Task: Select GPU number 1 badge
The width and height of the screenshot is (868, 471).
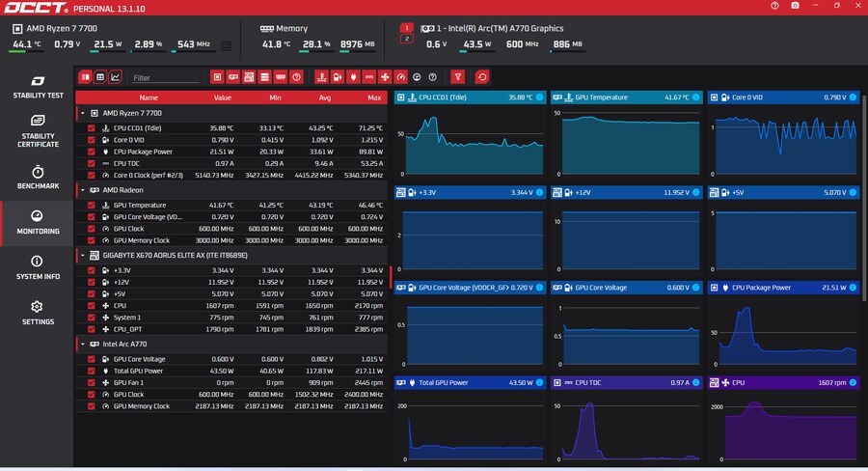Action: tap(406, 28)
